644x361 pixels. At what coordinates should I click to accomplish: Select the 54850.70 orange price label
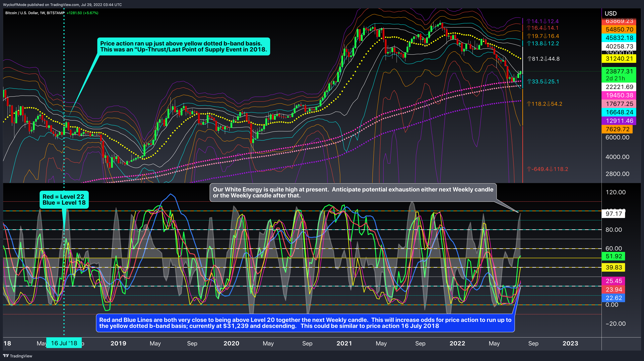pos(619,30)
